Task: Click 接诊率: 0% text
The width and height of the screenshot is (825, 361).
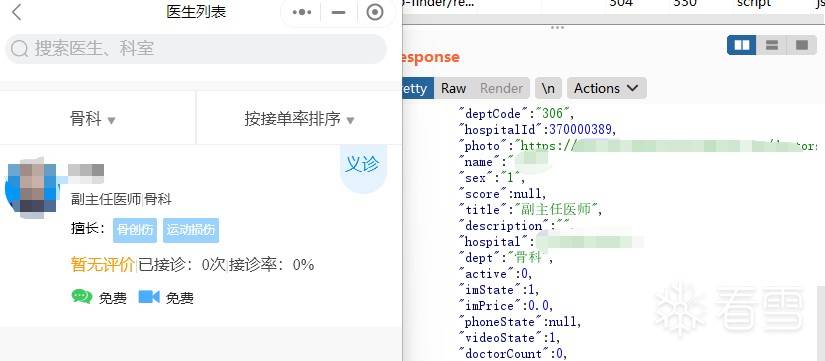Action: (x=272, y=264)
